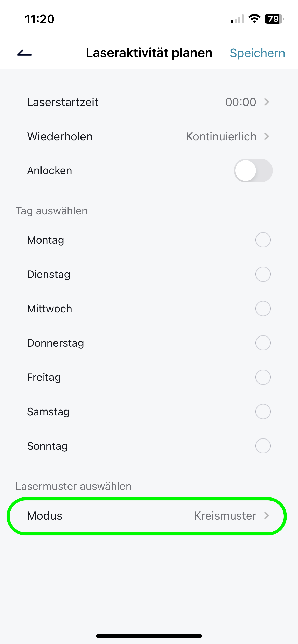Tap the back arrow icon

24,53
